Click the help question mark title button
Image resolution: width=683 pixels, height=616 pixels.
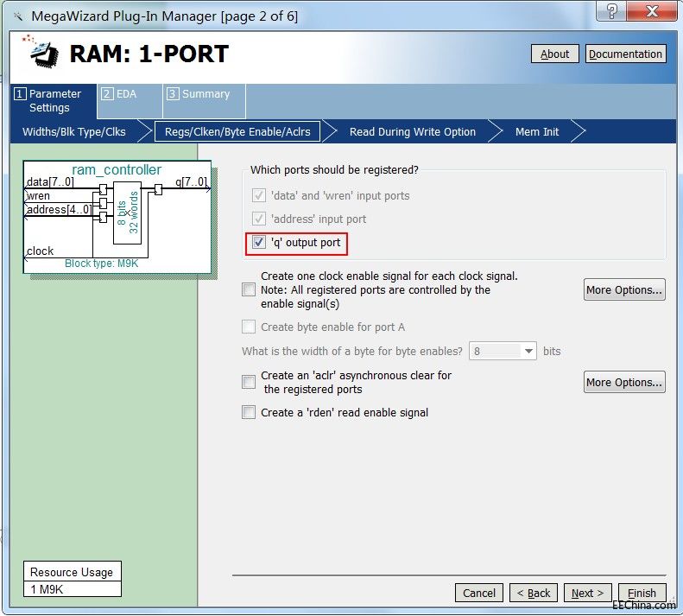click(611, 11)
